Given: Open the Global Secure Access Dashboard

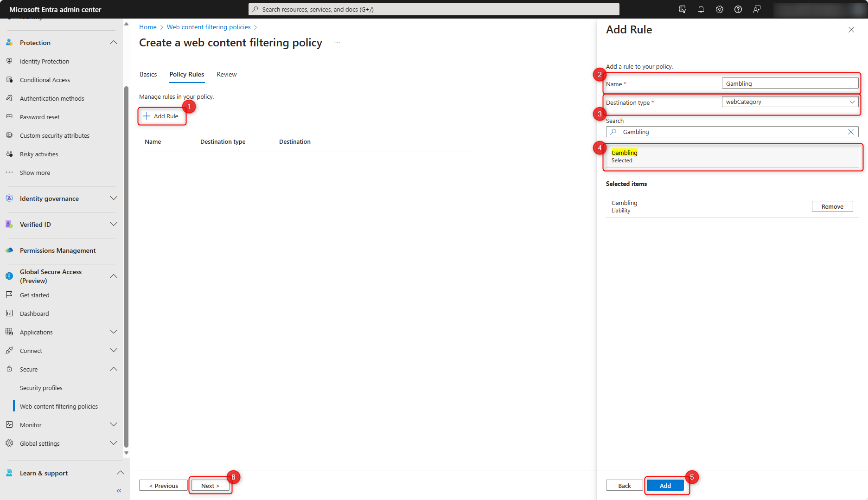Looking at the screenshot, I should (34, 313).
